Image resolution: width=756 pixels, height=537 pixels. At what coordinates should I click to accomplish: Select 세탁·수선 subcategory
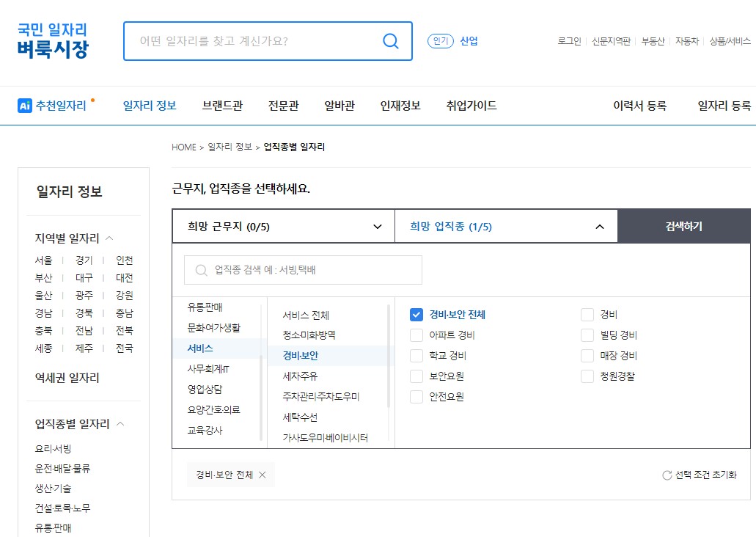point(300,417)
